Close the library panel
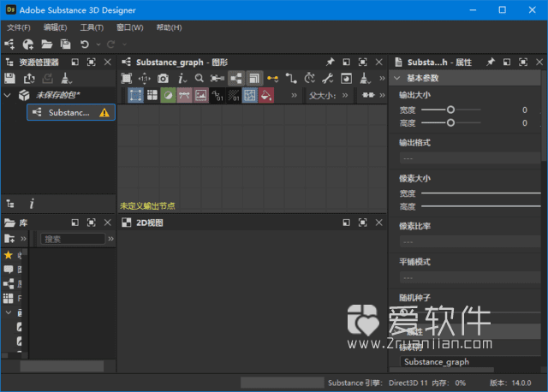The height and width of the screenshot is (392, 548). (108, 223)
